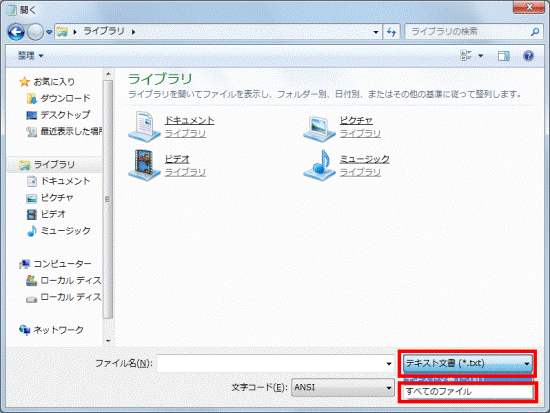Click the magnifier search icon
The image size is (550, 413).
[x=535, y=32]
